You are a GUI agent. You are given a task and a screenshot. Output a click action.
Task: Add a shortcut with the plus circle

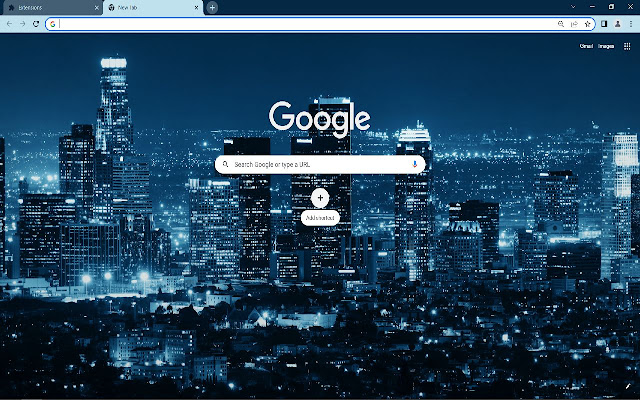click(x=320, y=198)
